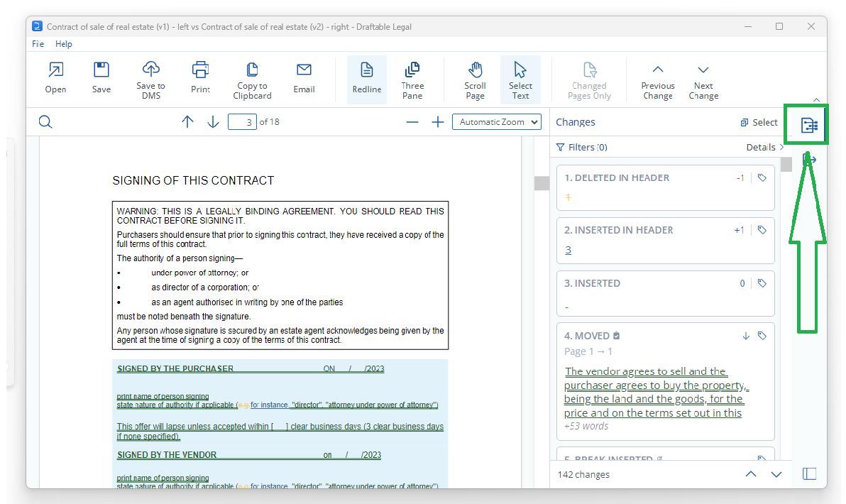Jump to Next Change
This screenshot has width=846, height=504.
703,79
